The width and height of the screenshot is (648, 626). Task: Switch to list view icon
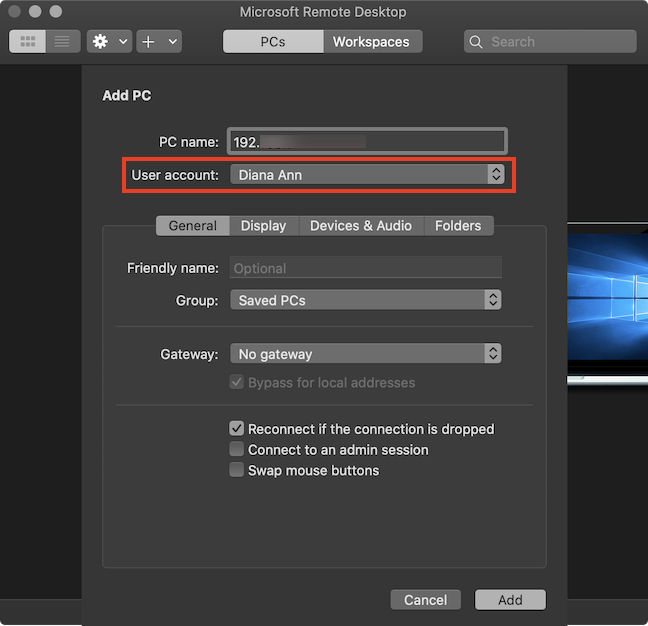click(62, 41)
